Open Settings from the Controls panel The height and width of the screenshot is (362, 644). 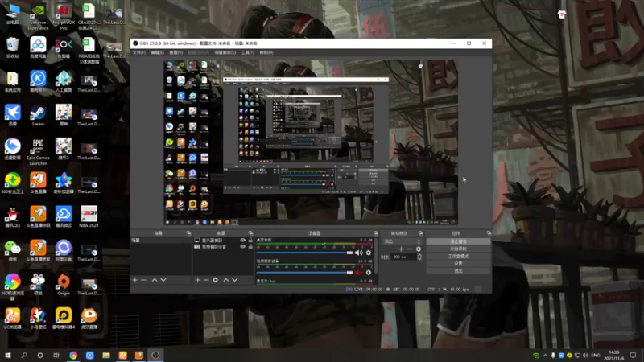pyautogui.click(x=458, y=264)
